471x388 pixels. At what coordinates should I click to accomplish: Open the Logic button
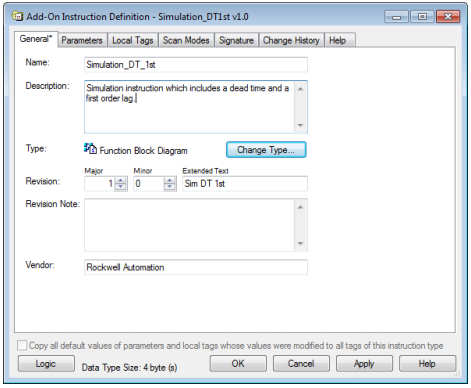click(x=46, y=364)
